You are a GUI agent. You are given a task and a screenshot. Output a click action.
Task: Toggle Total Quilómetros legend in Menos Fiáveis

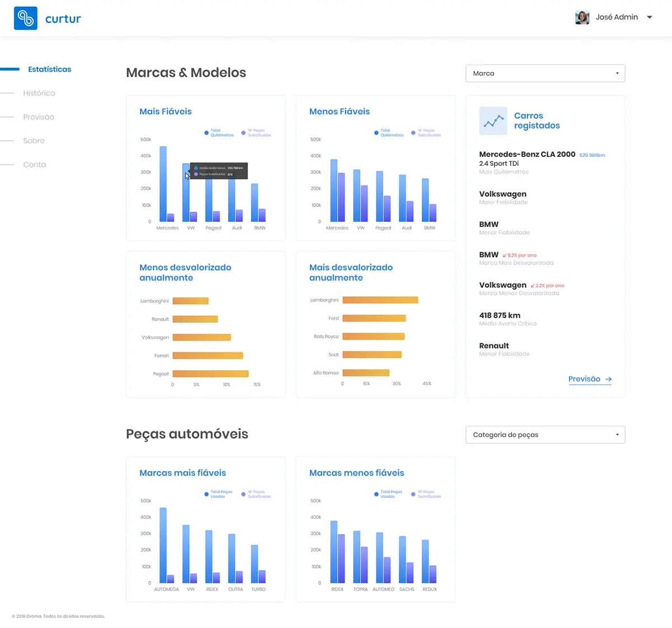[389, 133]
